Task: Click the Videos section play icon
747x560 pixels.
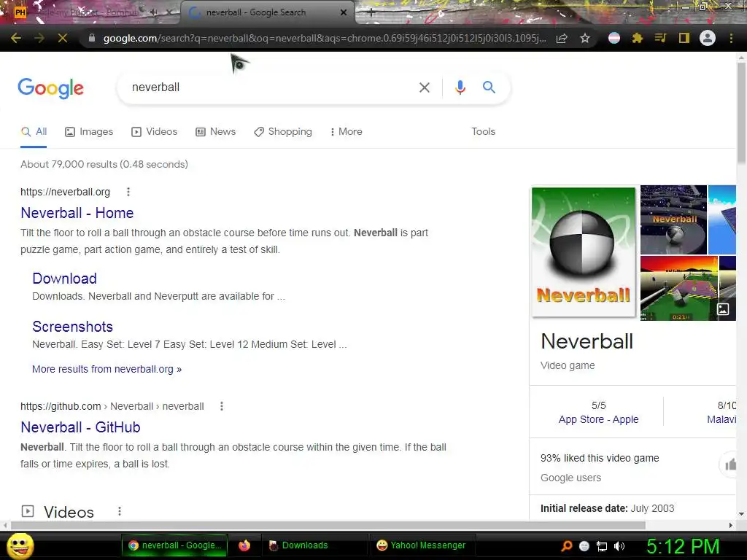Action: [x=28, y=511]
